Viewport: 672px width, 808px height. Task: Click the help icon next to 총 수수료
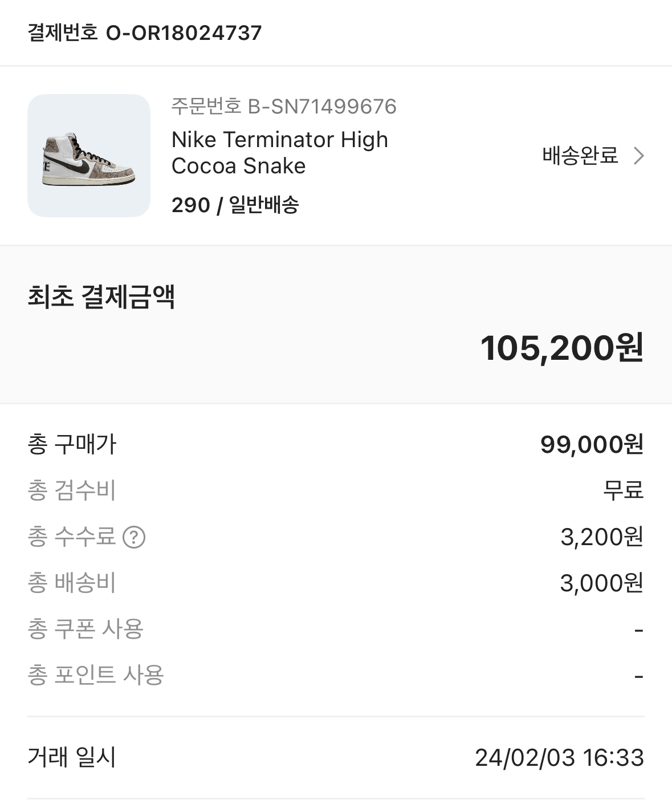pyautogui.click(x=135, y=537)
